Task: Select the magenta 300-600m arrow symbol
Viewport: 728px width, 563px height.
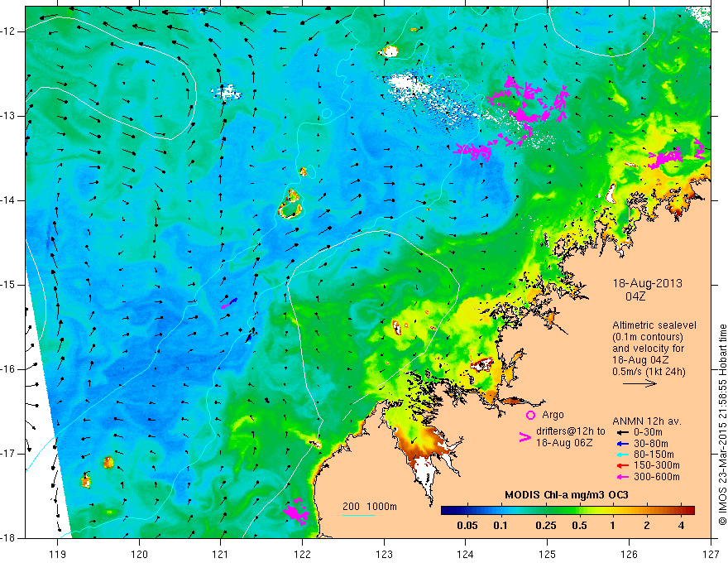Action: tap(622, 477)
